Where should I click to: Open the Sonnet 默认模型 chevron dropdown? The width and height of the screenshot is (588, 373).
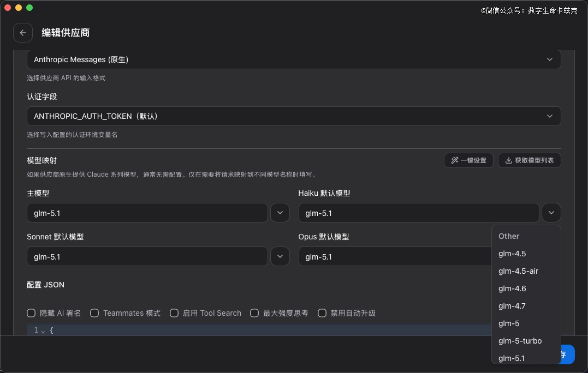(x=280, y=256)
